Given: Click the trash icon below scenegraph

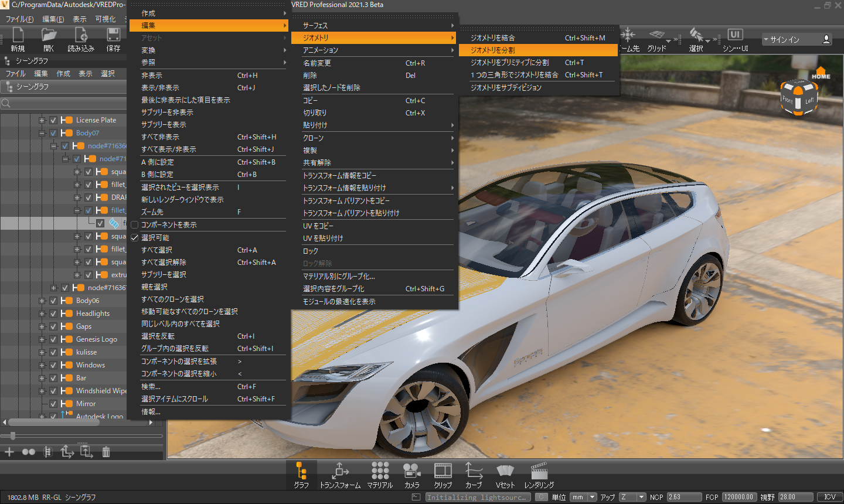Looking at the screenshot, I should [106, 452].
